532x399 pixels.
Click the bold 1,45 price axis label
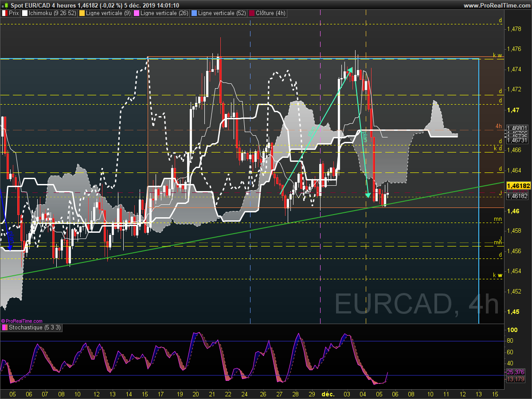513,312
